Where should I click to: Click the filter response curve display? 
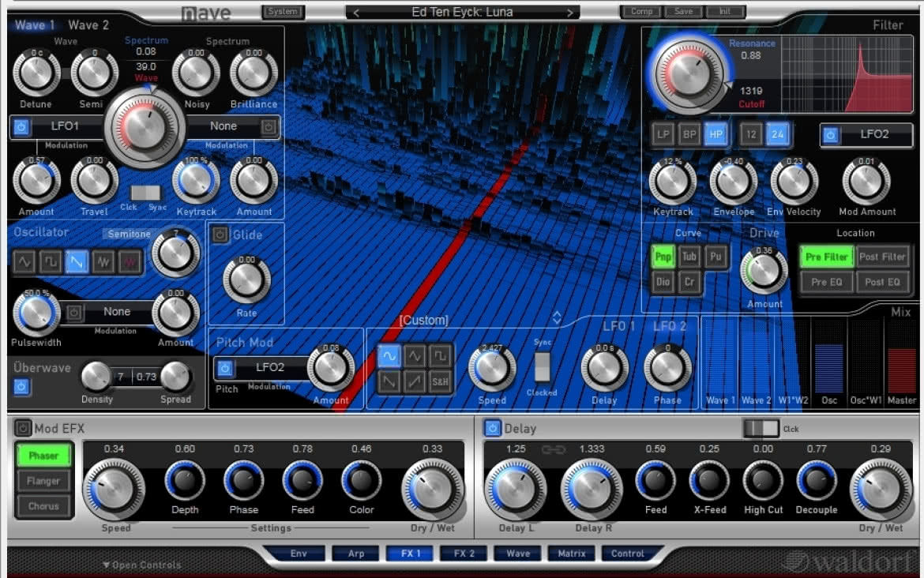[847, 74]
